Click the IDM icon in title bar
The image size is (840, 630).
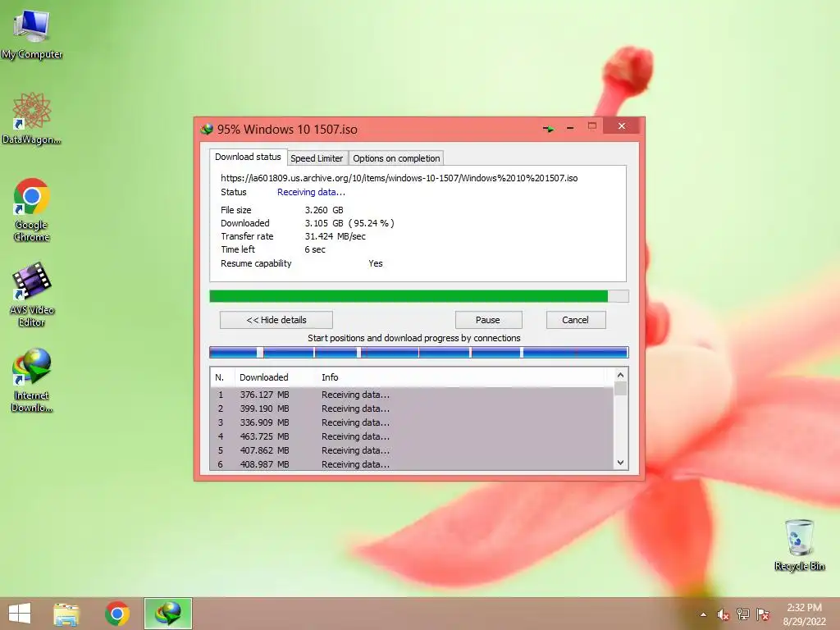click(206, 129)
